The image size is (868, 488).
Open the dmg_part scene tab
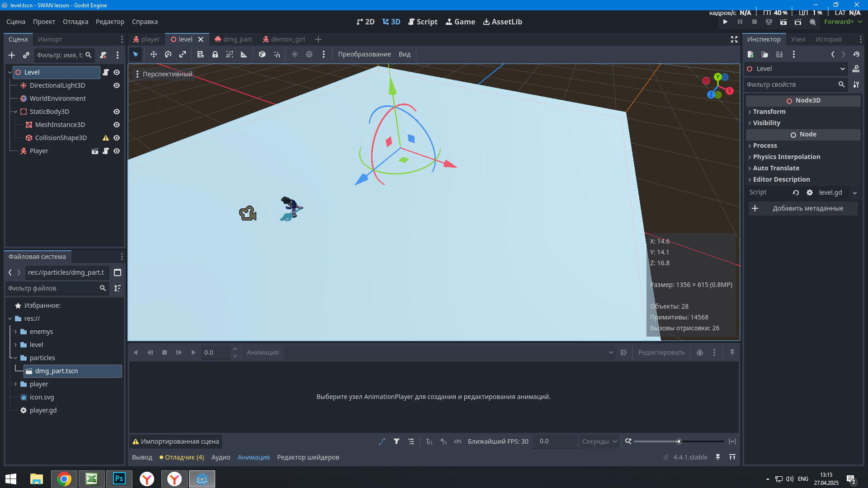234,39
